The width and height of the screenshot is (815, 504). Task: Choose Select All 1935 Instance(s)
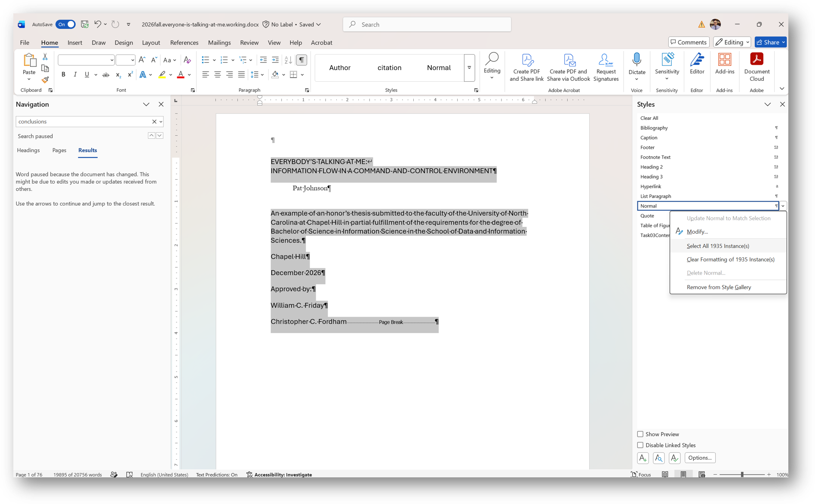coord(728,246)
